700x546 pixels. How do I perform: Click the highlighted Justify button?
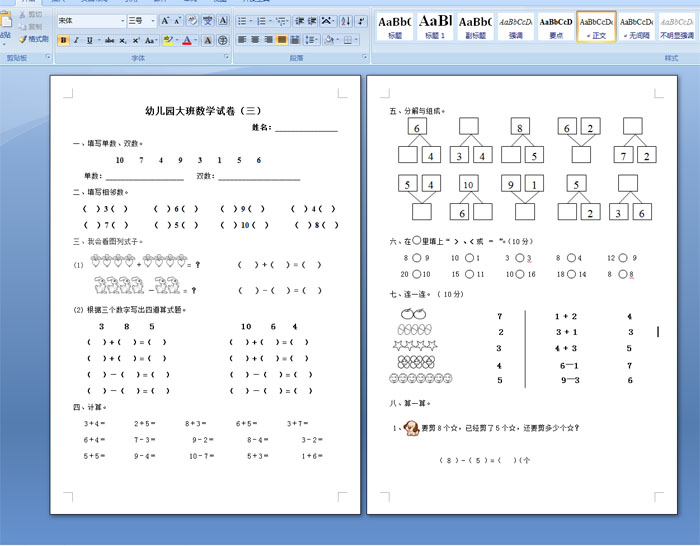pyautogui.click(x=281, y=40)
